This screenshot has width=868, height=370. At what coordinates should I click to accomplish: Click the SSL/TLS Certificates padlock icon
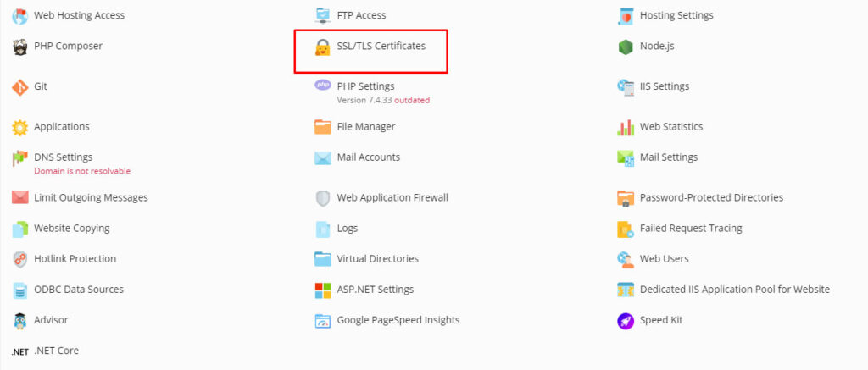tap(323, 47)
